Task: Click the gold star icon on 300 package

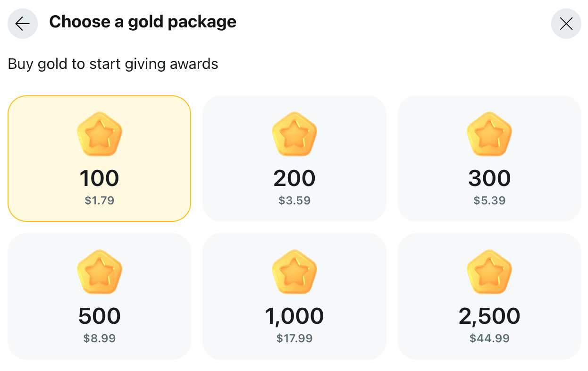Action: 489,134
